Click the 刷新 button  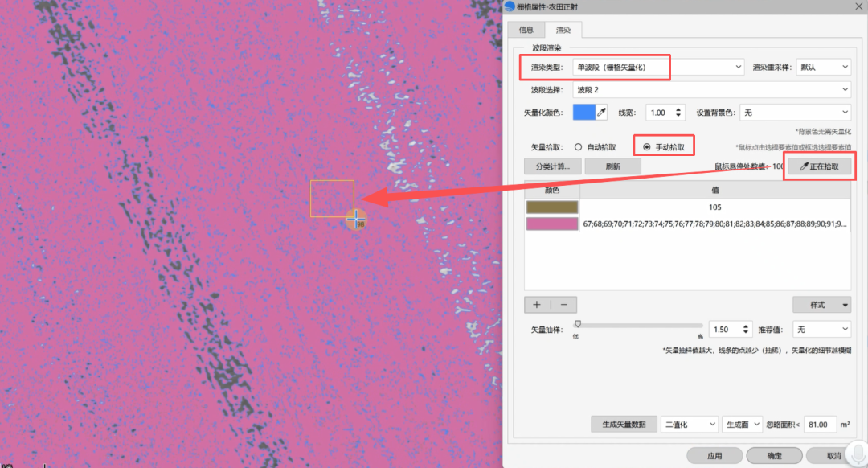[612, 166]
